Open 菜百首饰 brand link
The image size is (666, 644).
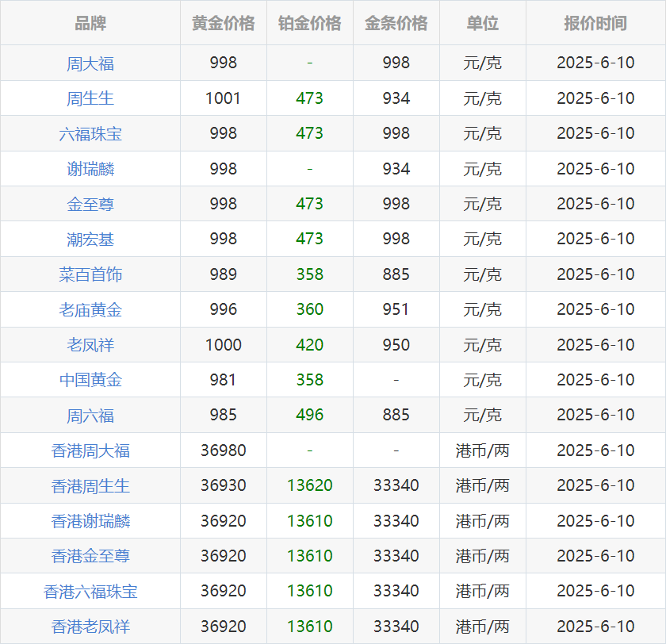(x=90, y=274)
